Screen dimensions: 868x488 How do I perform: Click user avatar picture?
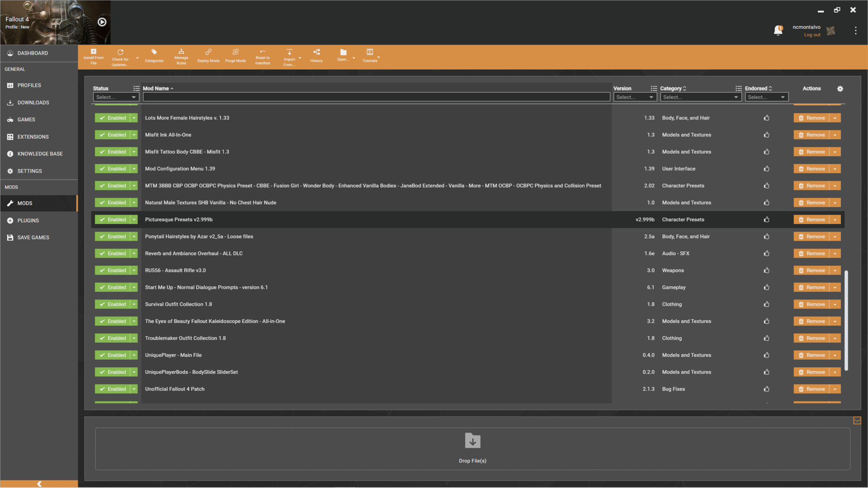pyautogui.click(x=830, y=31)
